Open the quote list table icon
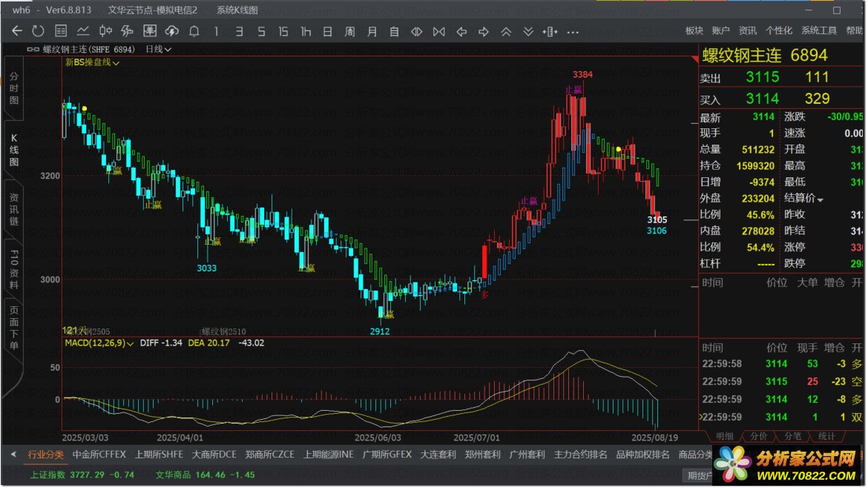 pos(61,32)
